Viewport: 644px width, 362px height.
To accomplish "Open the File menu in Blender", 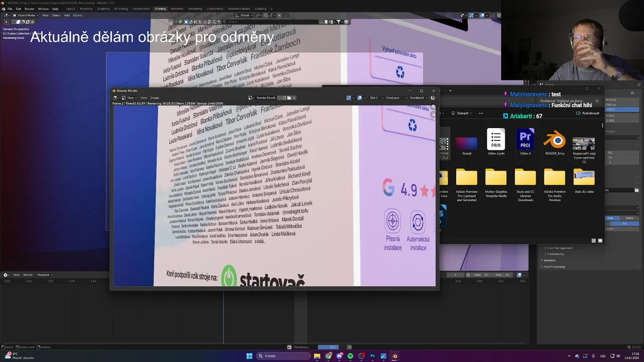I will (10, 9).
